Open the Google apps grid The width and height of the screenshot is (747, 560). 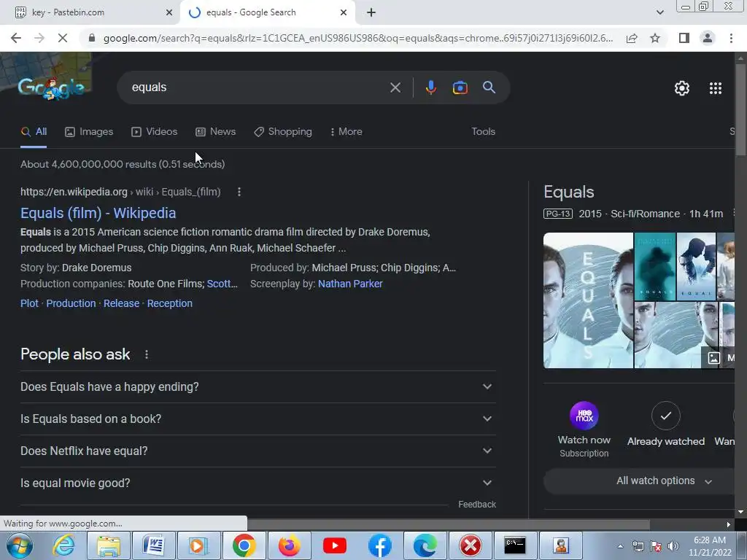(716, 88)
